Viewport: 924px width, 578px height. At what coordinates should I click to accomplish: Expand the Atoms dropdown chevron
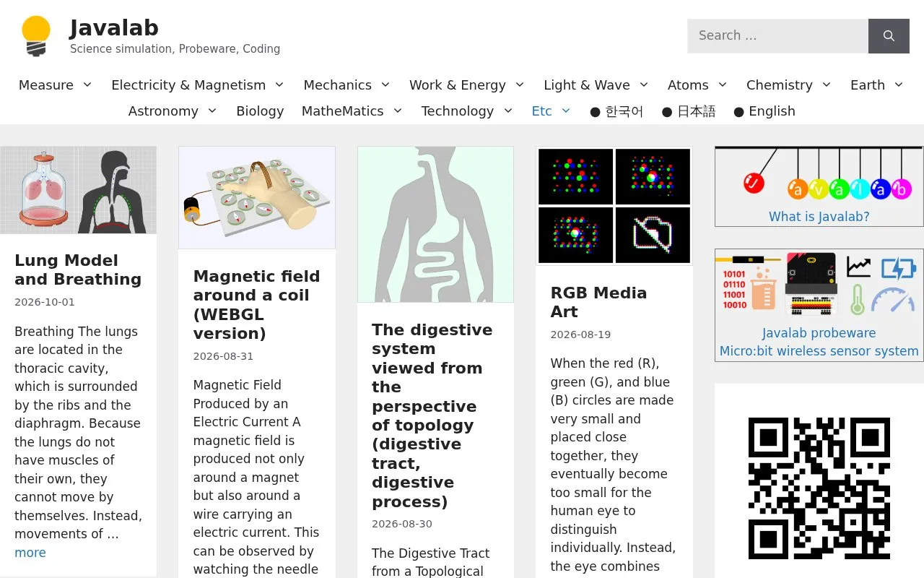(x=723, y=85)
